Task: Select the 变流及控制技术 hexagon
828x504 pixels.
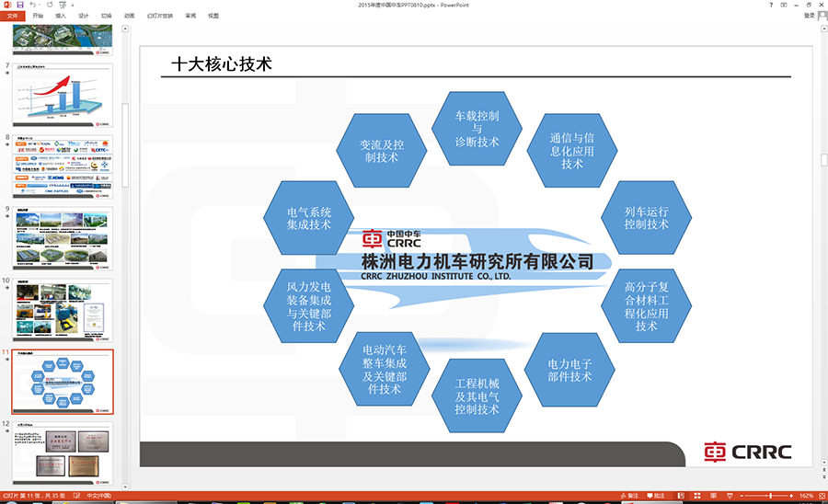Action: click(x=382, y=151)
